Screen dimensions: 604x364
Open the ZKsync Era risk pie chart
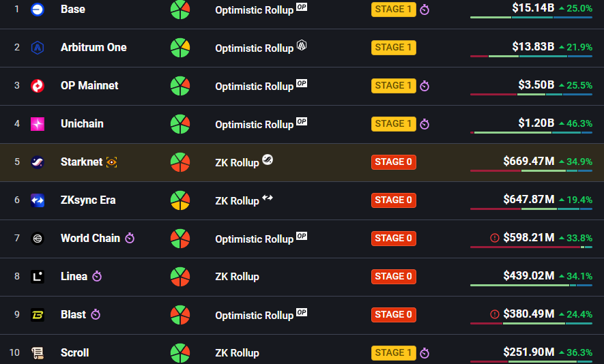180,200
